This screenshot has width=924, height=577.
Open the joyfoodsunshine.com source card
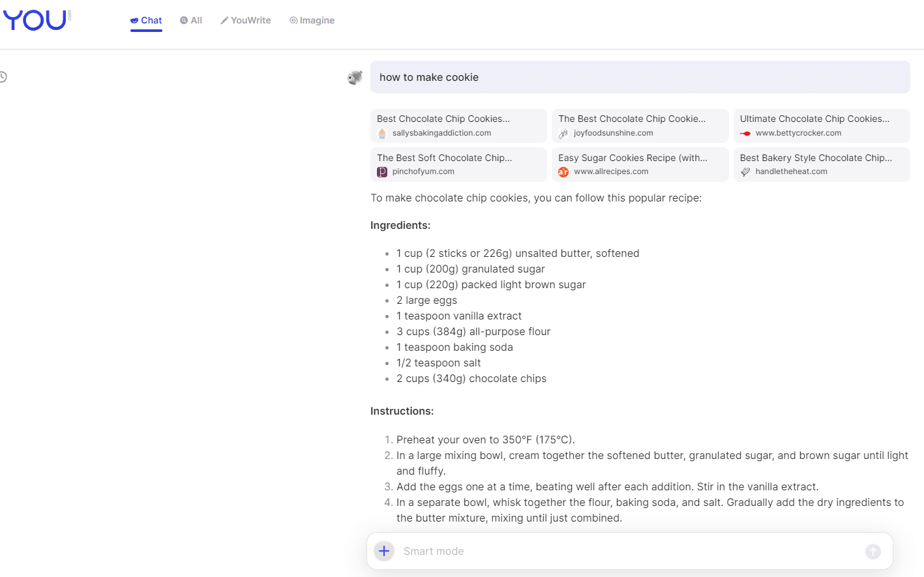[x=640, y=125]
